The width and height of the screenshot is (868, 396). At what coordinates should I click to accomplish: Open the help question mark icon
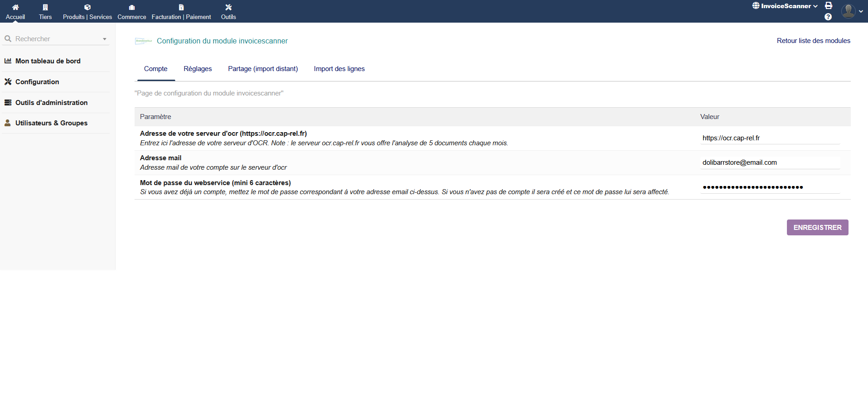pyautogui.click(x=828, y=17)
